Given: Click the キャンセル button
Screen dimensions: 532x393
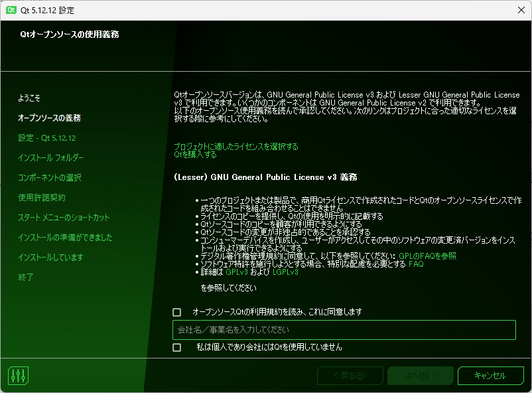Looking at the screenshot, I should coord(490,376).
